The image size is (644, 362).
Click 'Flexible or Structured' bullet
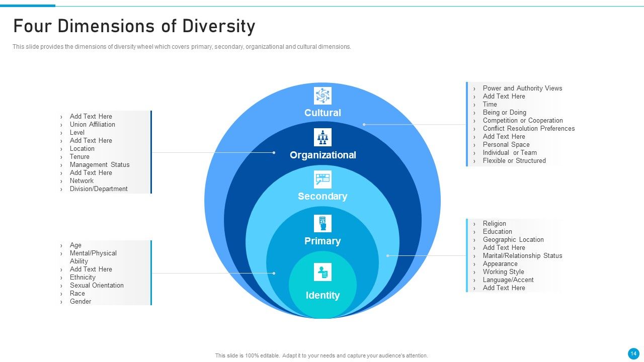click(x=514, y=161)
